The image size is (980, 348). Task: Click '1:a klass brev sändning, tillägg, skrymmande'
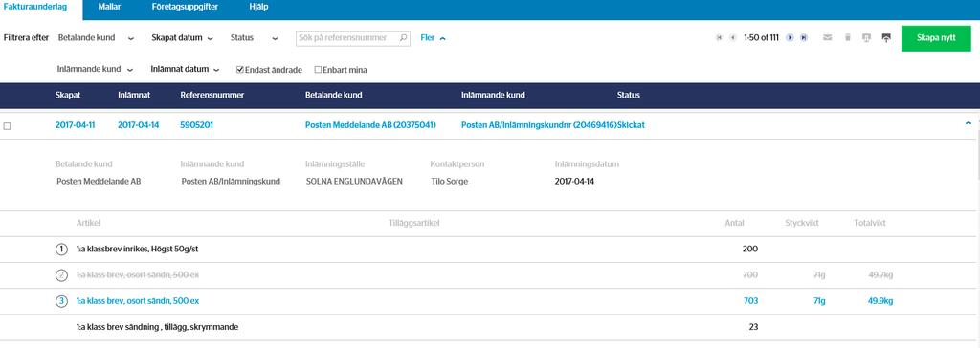tap(157, 327)
